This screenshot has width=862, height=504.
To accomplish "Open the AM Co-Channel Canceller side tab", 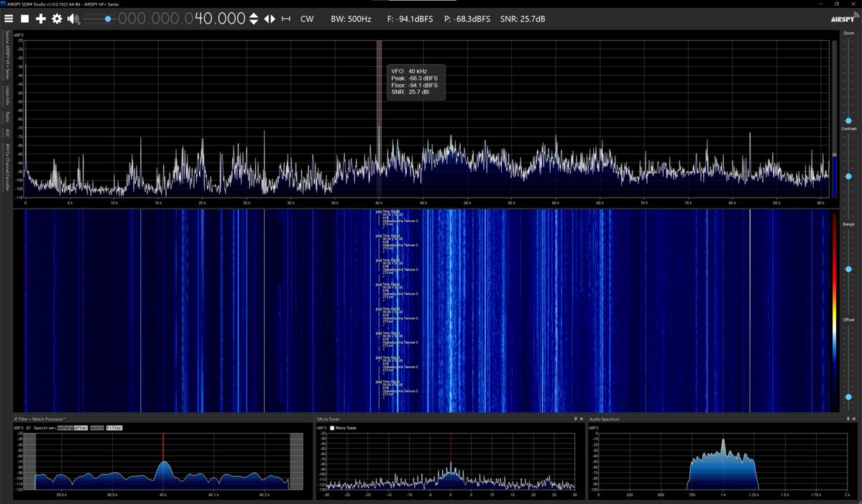I will (7, 167).
